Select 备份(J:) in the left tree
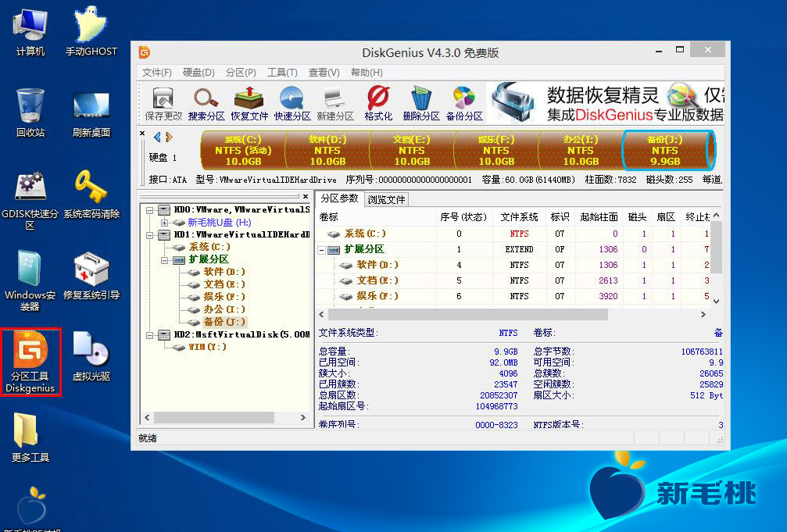 [224, 322]
